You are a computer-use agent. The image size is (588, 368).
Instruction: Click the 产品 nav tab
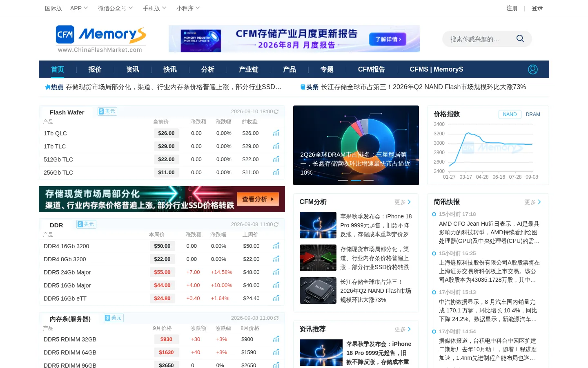tap(290, 70)
